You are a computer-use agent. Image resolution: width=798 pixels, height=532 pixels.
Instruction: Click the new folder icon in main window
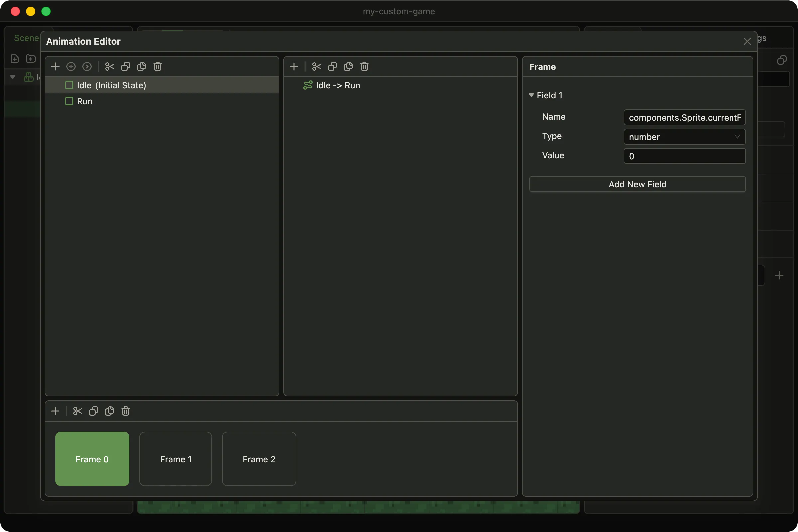31,59
